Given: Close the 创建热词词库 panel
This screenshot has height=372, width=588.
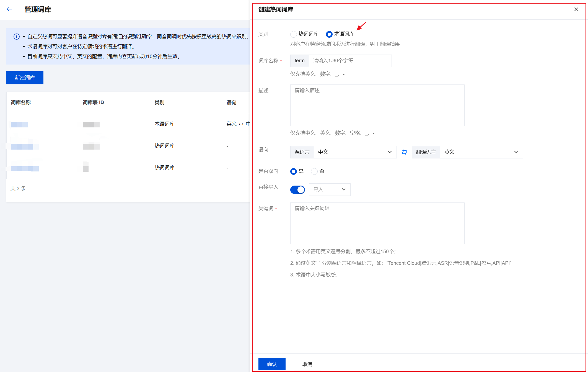Looking at the screenshot, I should pyautogui.click(x=576, y=9).
